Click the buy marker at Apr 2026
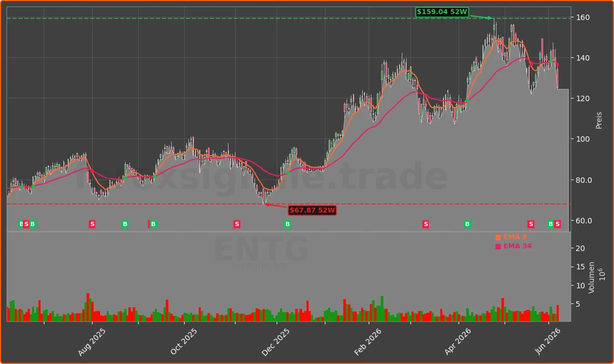Image resolution: width=614 pixels, height=364 pixels. [467, 224]
